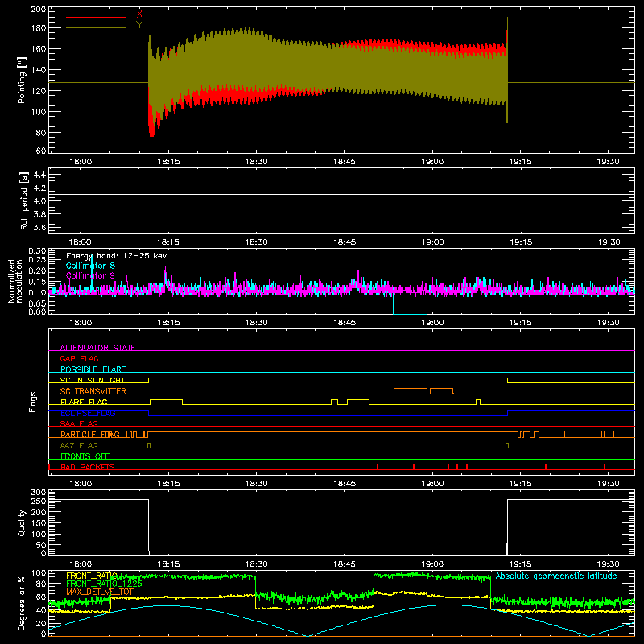Click the '150' Quality axis tick
The width and height of the screenshot is (644, 644).
[x=39, y=523]
